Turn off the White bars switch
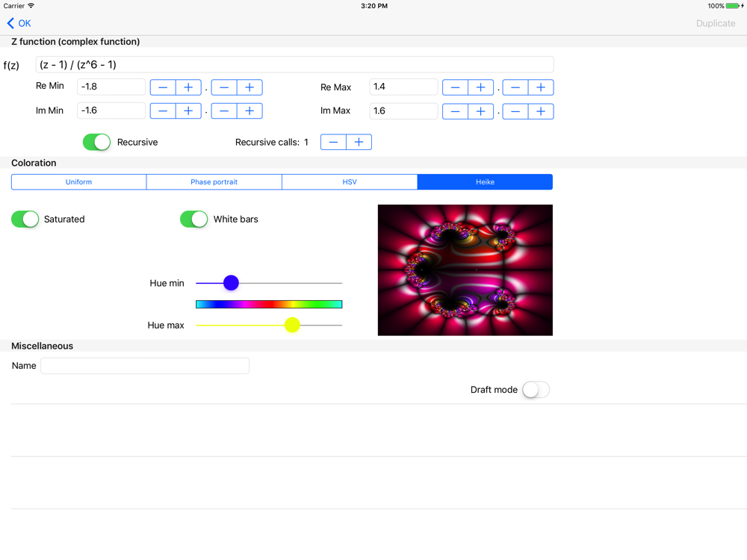 [x=194, y=219]
